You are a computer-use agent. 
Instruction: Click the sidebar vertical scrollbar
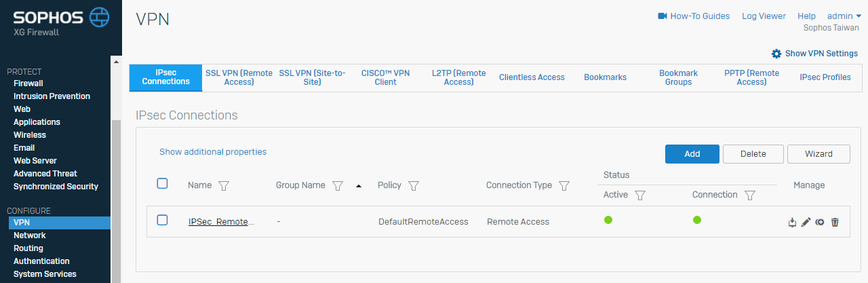point(116,201)
